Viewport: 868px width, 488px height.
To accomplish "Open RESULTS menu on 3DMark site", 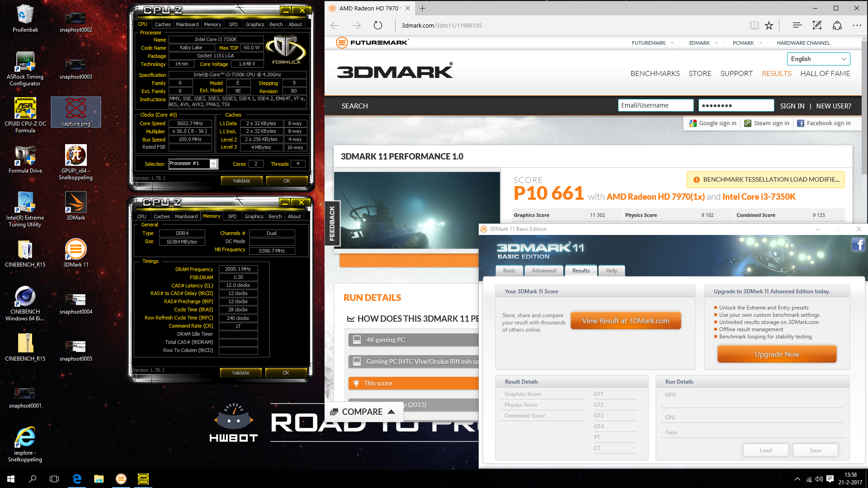I will (777, 73).
